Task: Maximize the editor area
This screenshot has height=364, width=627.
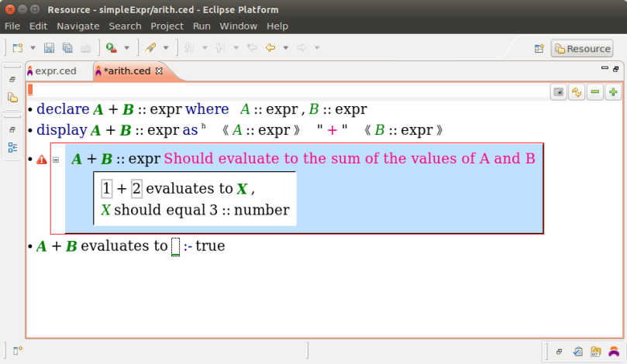Action: (x=615, y=70)
